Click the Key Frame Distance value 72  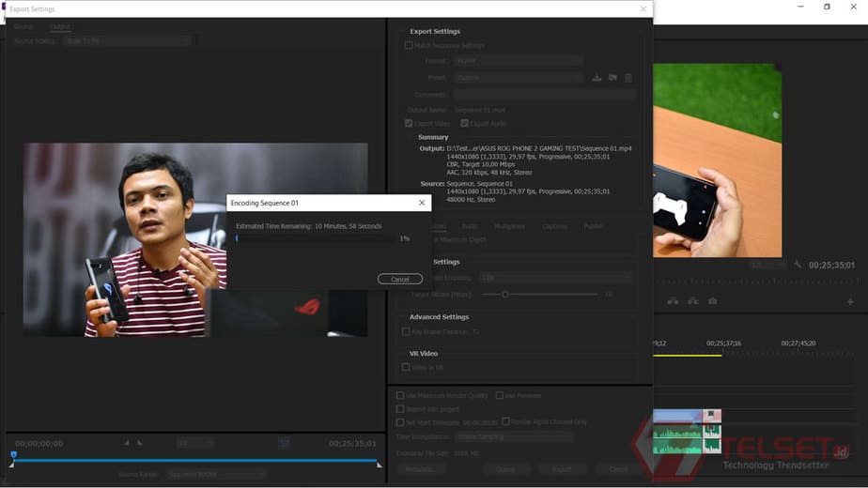point(476,332)
